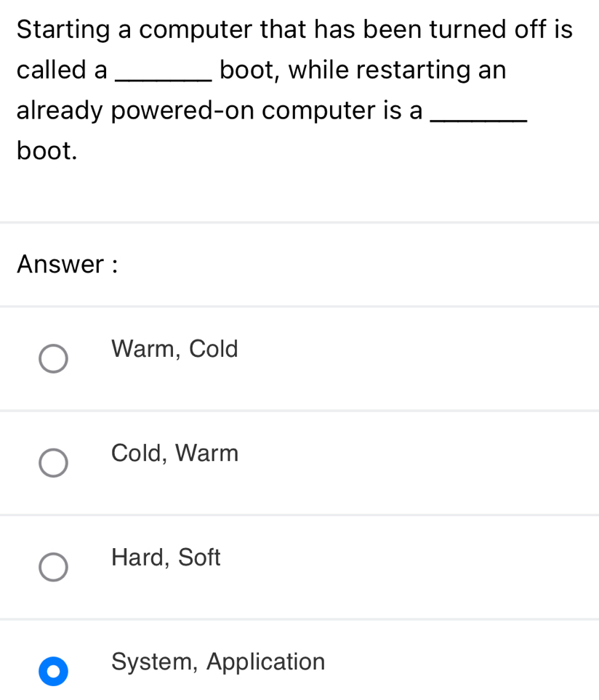Click the word 'boot.' ending the question
The image size is (599, 700).
point(46,150)
